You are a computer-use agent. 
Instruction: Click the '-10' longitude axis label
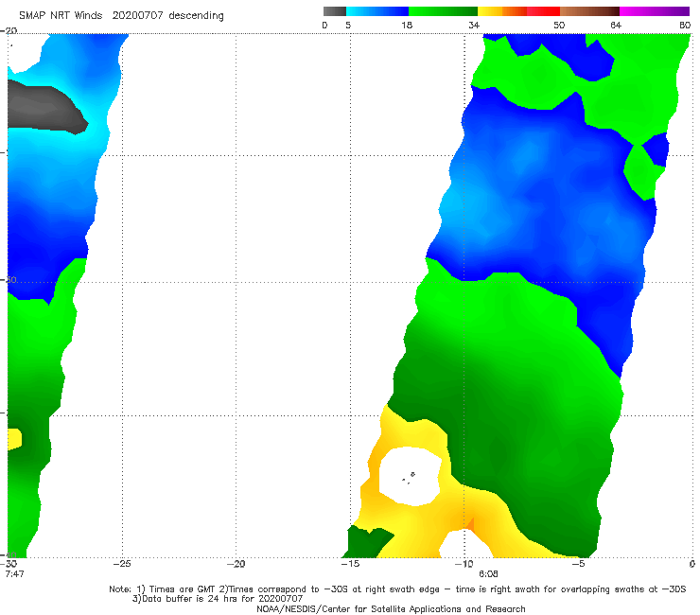click(x=464, y=564)
